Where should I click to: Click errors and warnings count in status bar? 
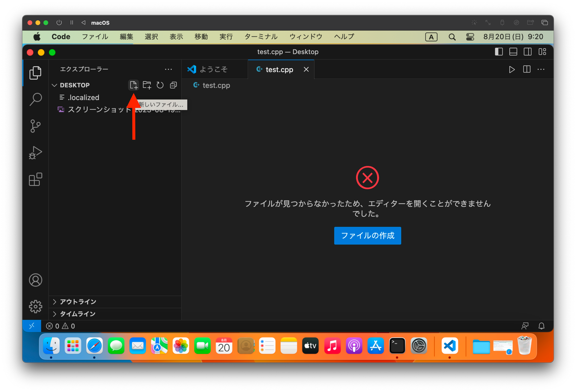tap(60, 326)
